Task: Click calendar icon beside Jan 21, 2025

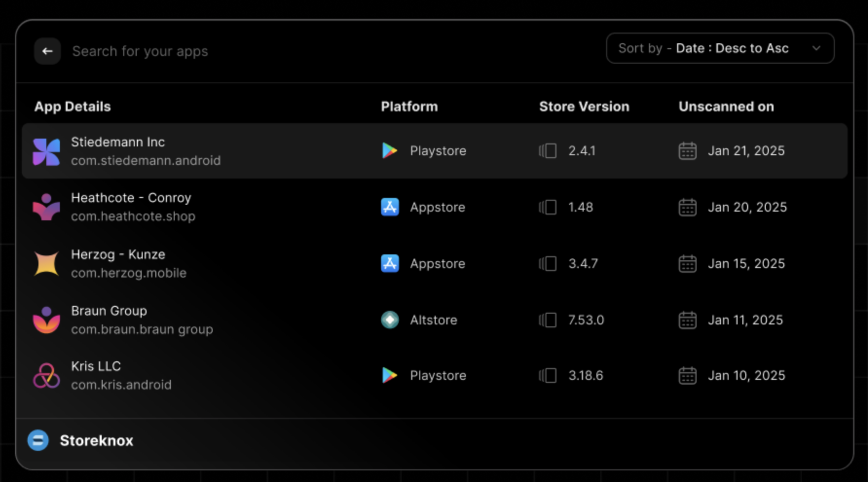Action: 687,151
